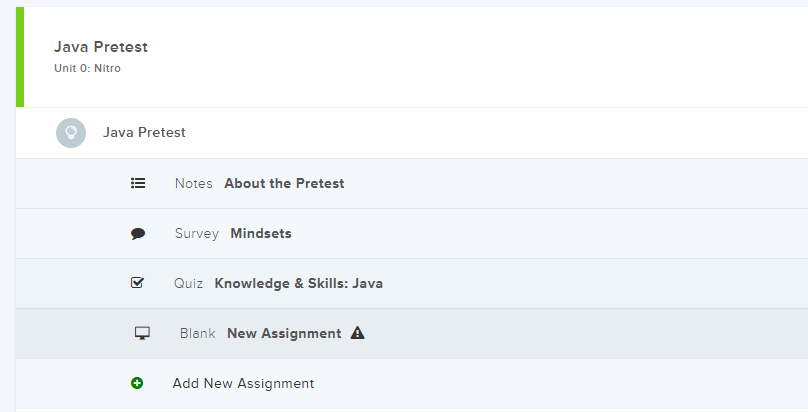Click Add New Assignment
Screen dimensions: 808x412
coord(243,383)
